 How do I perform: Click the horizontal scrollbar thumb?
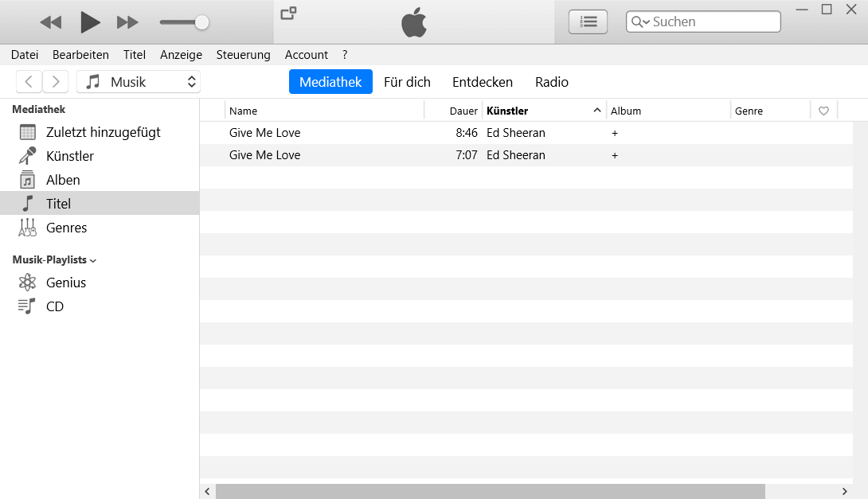(x=490, y=491)
